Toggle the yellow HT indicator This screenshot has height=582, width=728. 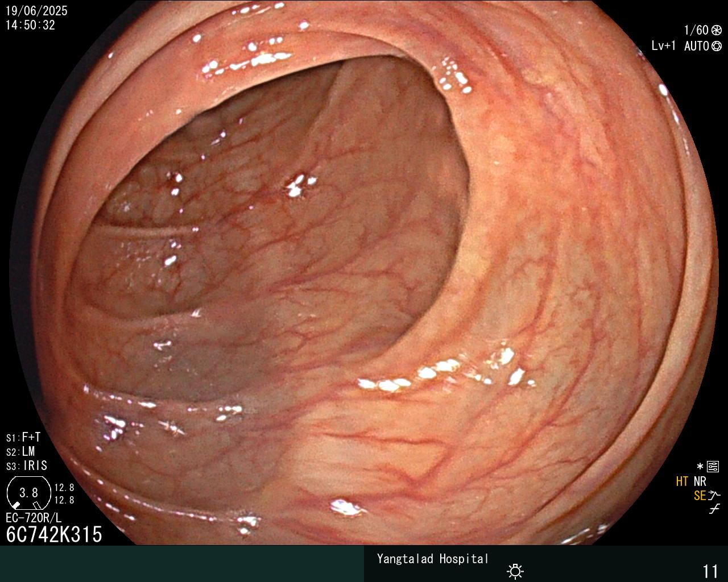tap(682, 481)
